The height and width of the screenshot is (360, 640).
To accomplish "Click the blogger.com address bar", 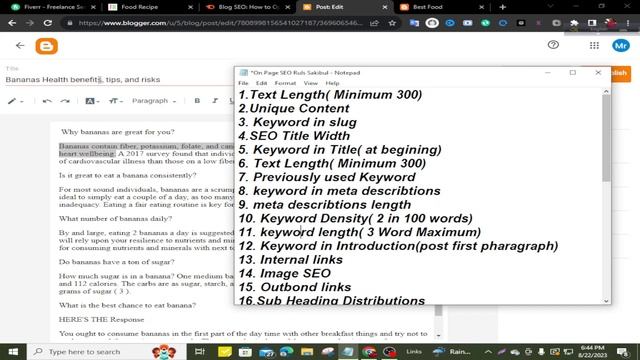I will tap(220, 23).
